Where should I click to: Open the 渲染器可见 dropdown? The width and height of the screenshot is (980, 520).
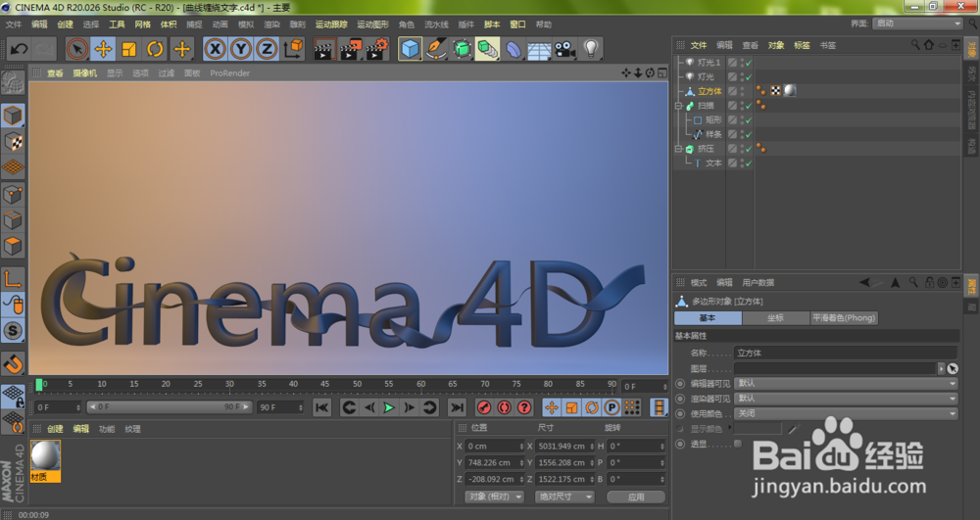[x=847, y=399]
